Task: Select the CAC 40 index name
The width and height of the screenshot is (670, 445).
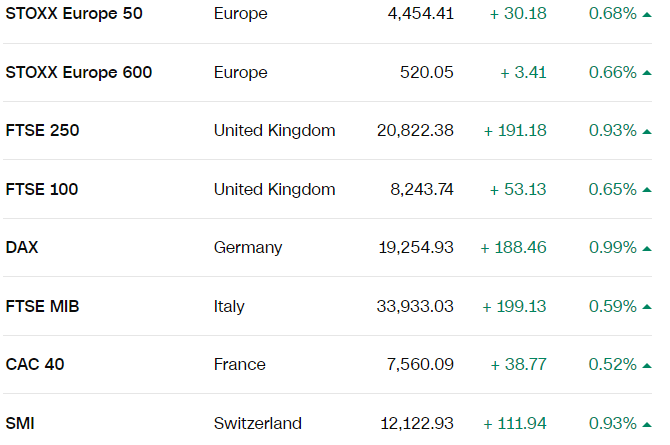Action: 35,364
